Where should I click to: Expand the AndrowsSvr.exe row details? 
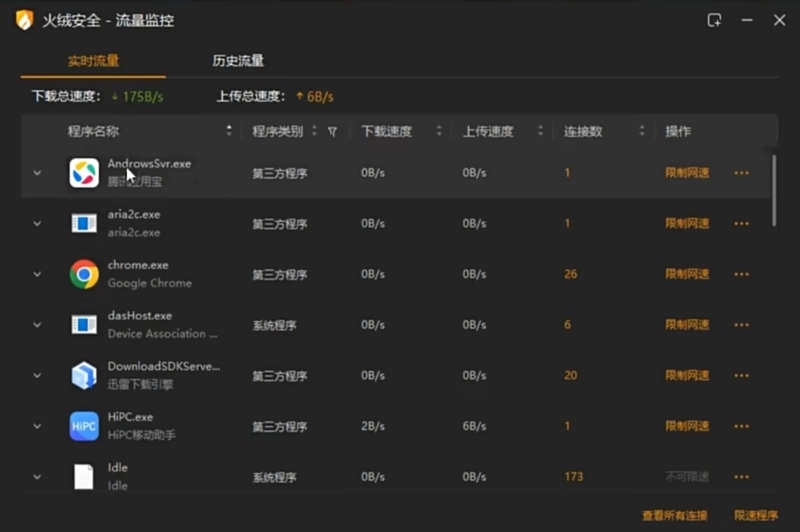37,173
